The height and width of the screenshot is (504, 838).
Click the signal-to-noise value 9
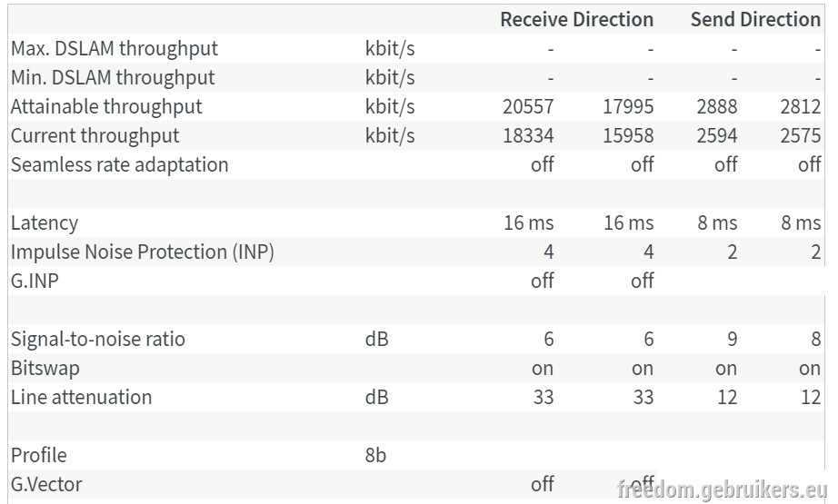tap(733, 339)
